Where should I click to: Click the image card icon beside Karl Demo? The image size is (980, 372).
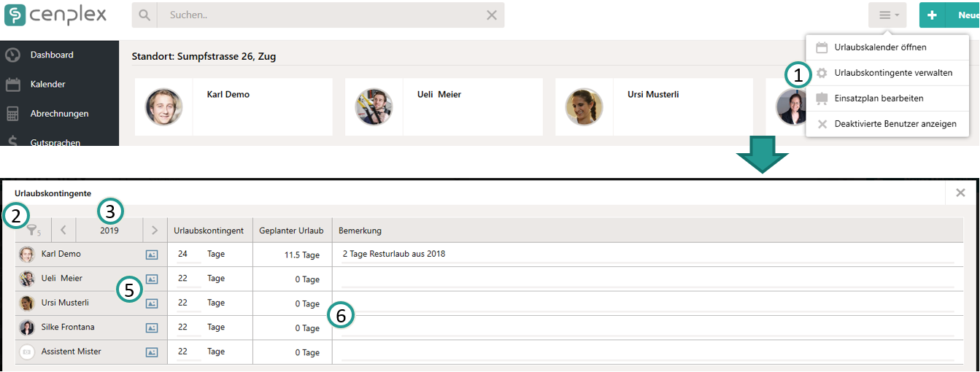pyautogui.click(x=152, y=255)
